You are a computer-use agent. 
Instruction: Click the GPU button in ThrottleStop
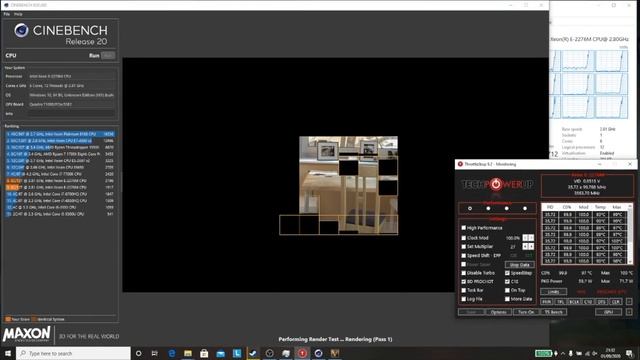click(x=608, y=312)
